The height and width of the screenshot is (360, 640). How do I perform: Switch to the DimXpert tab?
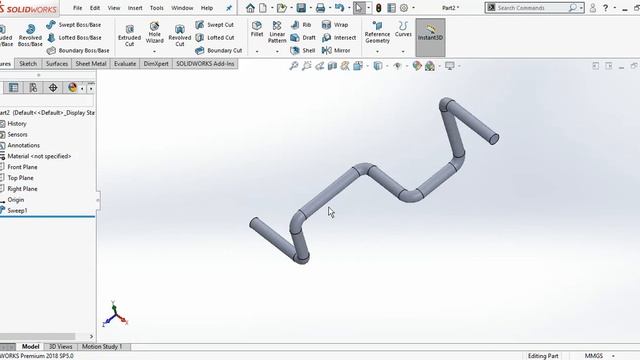click(x=156, y=64)
